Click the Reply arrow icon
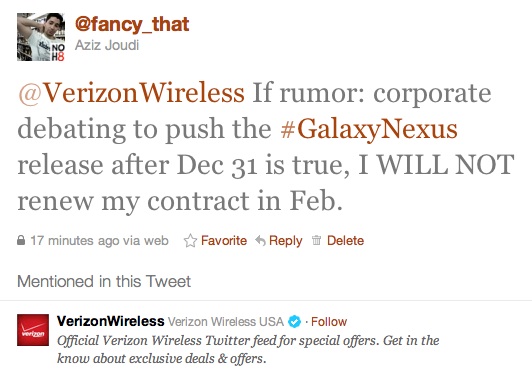Image resolution: width=532 pixels, height=383 pixels. 260,241
